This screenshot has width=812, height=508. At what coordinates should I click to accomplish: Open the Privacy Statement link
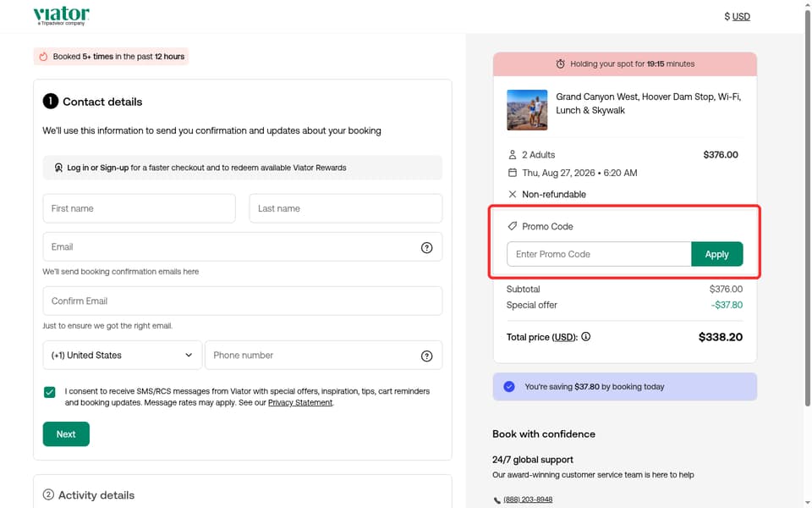coord(299,403)
